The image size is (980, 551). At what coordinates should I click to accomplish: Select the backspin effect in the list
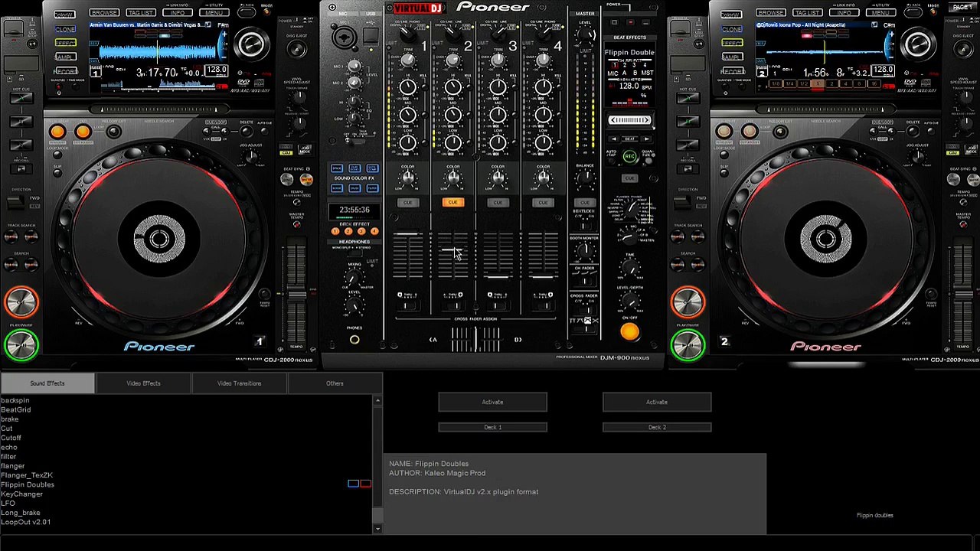click(x=15, y=400)
